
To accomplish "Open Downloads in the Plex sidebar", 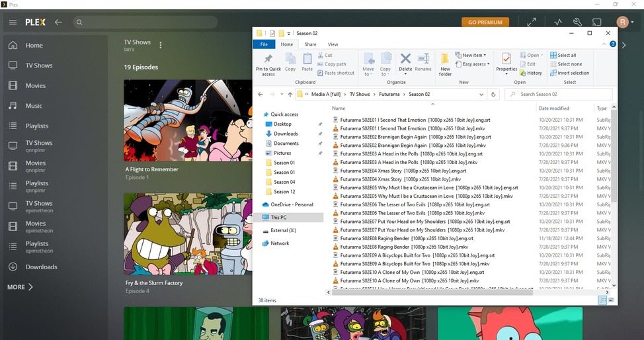I will pyautogui.click(x=42, y=267).
